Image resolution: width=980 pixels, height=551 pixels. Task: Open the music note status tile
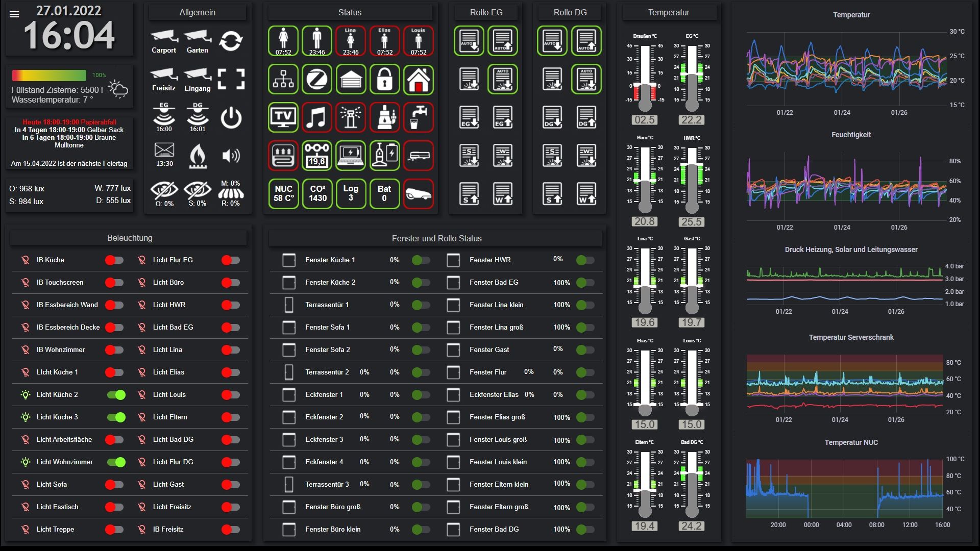click(316, 117)
